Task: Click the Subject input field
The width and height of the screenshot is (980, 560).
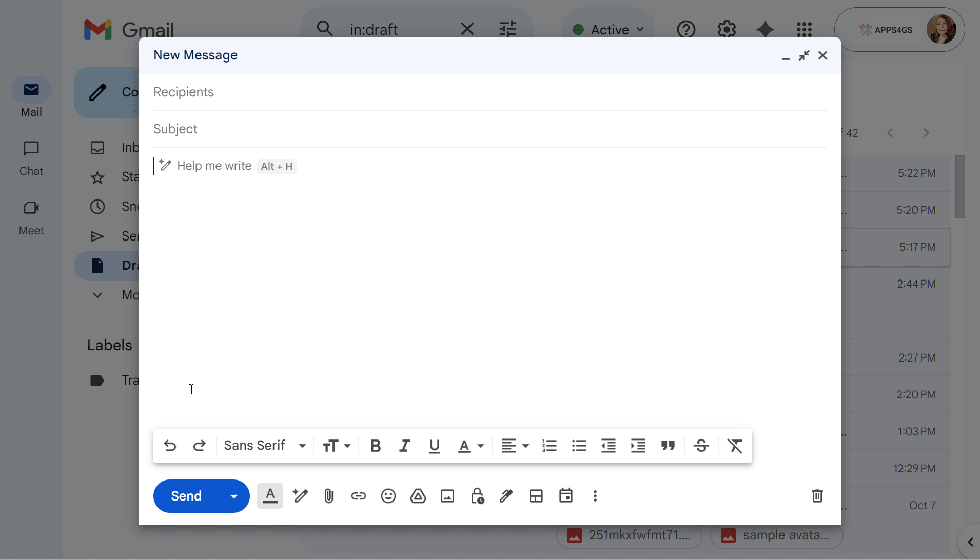Action: point(489,129)
